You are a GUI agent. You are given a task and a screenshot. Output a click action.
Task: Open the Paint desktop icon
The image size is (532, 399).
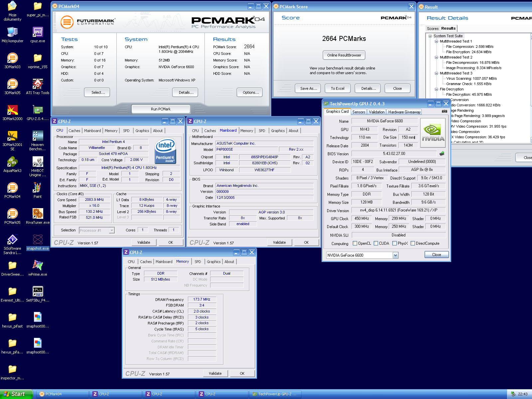tap(38, 191)
